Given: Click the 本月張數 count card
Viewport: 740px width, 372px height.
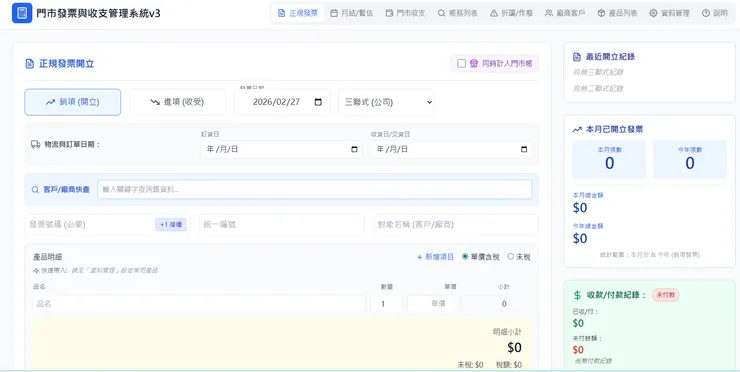Looking at the screenshot, I should pyautogui.click(x=609, y=159).
